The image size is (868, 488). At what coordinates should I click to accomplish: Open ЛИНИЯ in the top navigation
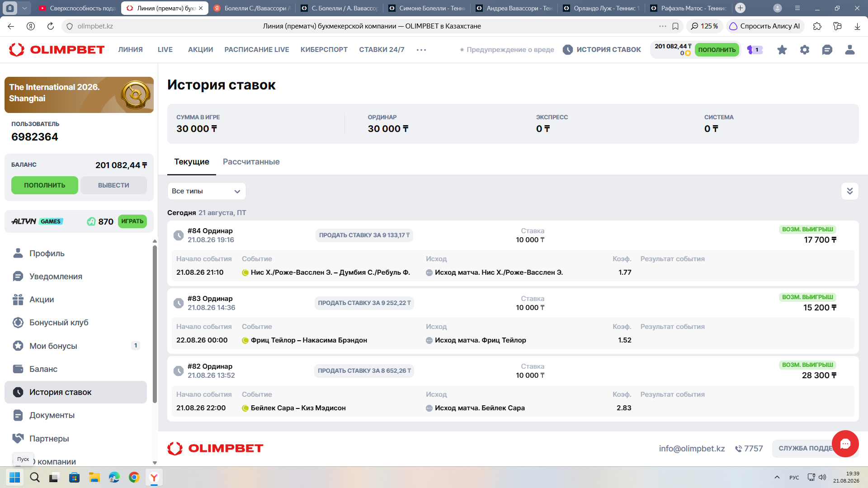pyautogui.click(x=131, y=50)
